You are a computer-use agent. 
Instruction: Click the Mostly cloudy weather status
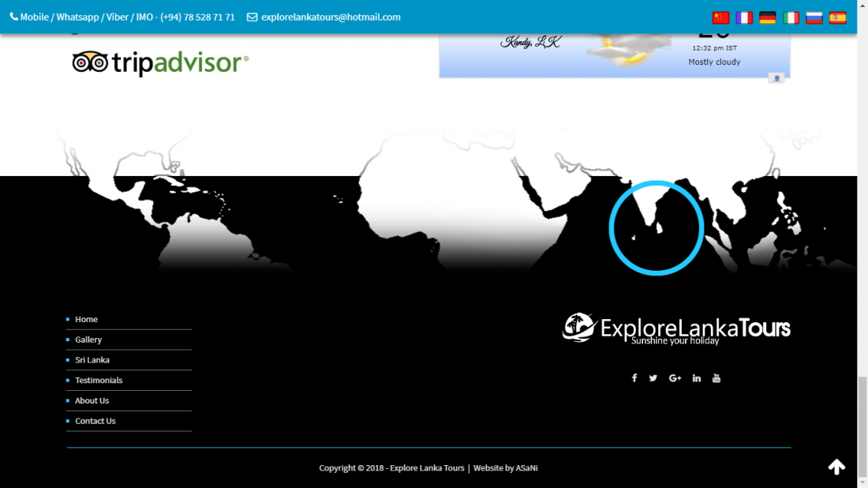point(714,62)
